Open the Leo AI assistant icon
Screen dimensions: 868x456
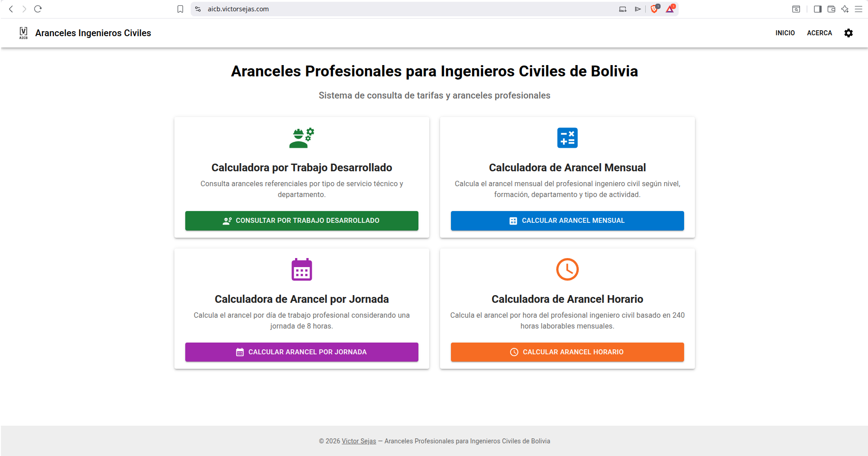845,9
